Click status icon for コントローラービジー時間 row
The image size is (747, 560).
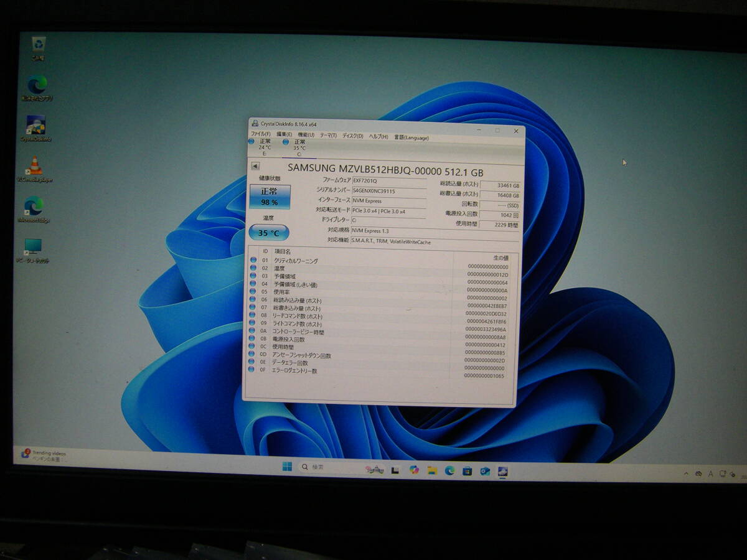pyautogui.click(x=253, y=330)
